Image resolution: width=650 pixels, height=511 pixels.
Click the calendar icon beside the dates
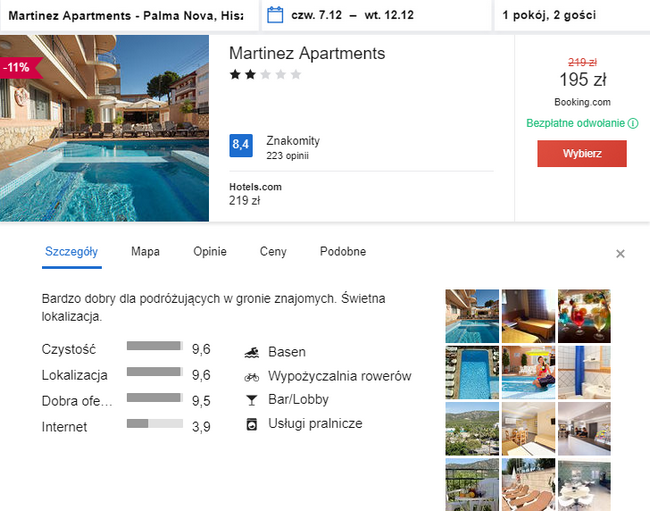[276, 16]
